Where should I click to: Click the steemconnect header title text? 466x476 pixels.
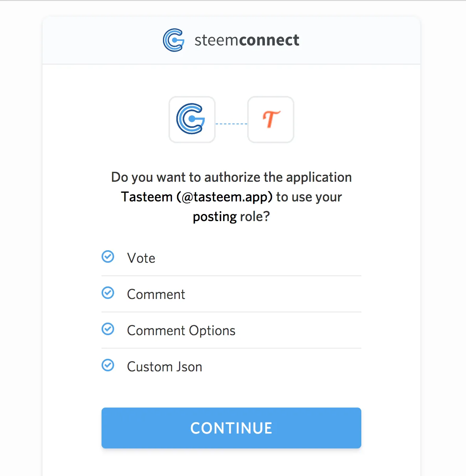pos(247,40)
